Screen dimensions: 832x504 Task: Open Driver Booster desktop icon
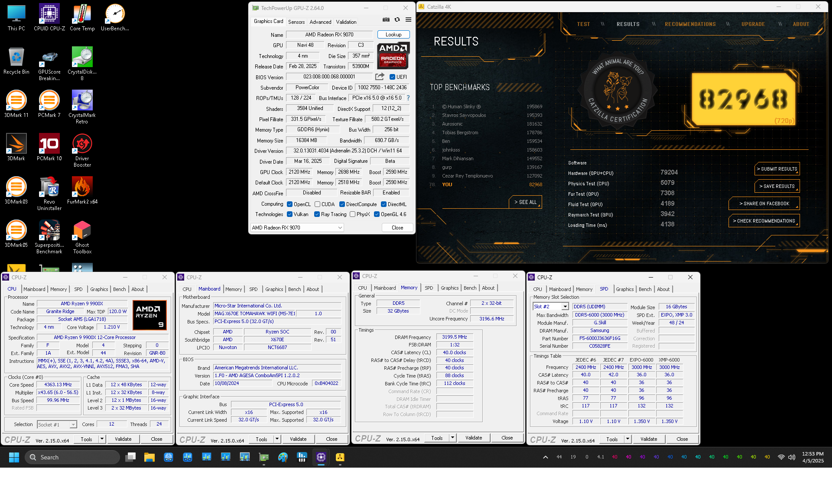click(x=82, y=150)
